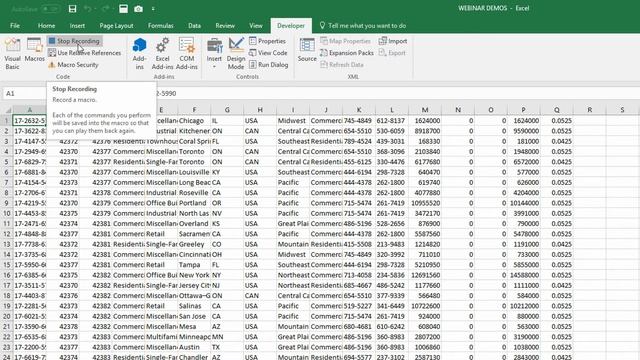Viewport: 640px width, 360px height.
Task: Open the XML Source pane
Action: 307,51
